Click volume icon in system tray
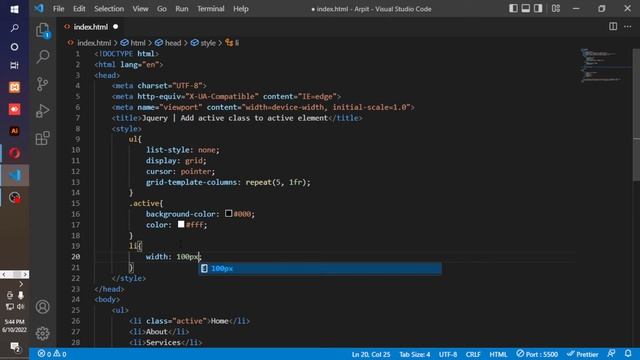 point(20,306)
